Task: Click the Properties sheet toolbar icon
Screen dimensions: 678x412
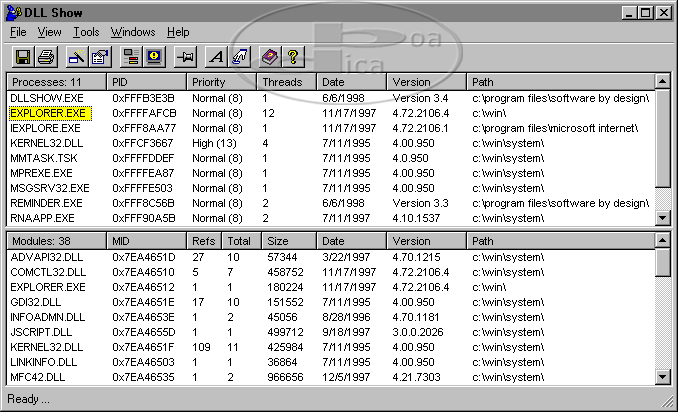Action: 99,56
